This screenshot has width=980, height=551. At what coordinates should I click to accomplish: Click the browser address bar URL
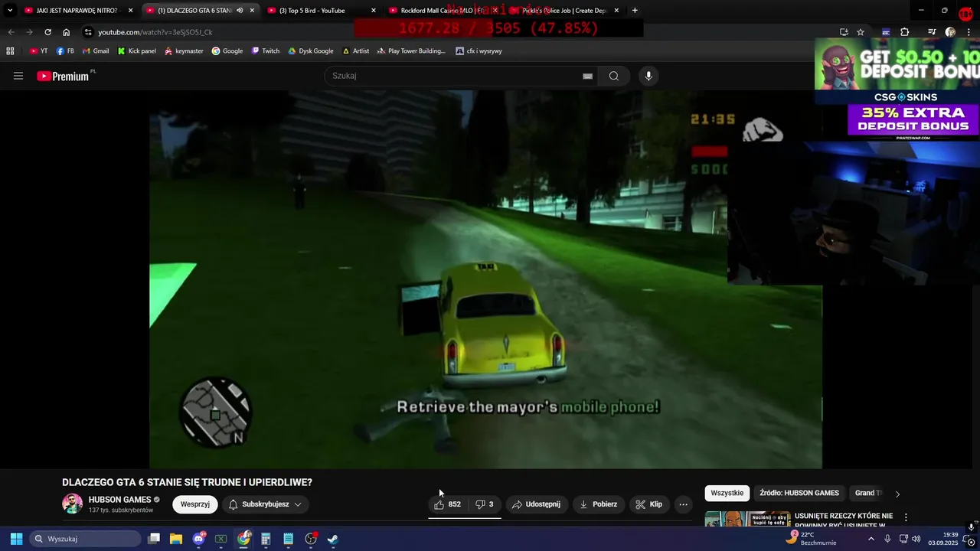155,32
